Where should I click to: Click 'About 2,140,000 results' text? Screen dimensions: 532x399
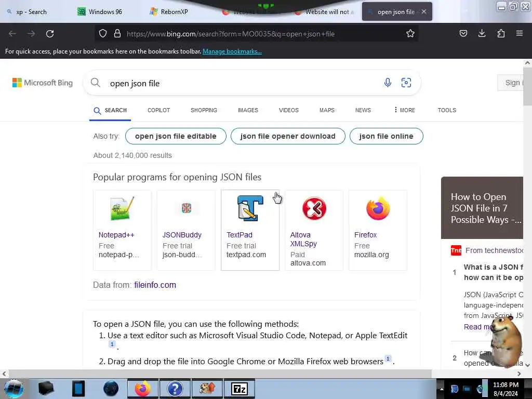132,155
